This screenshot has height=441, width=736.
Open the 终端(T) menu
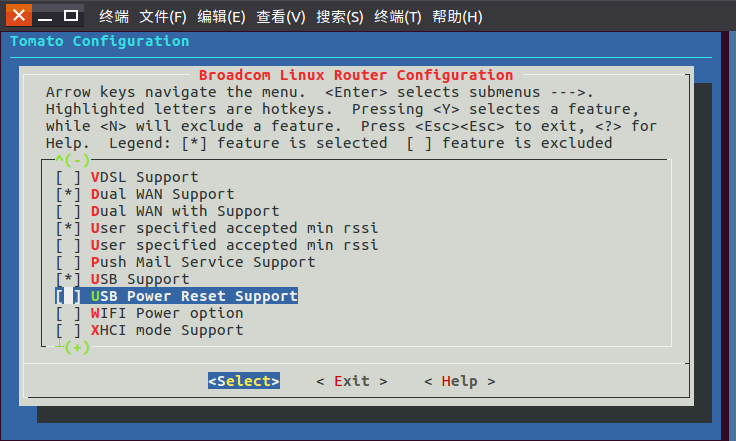(x=398, y=17)
